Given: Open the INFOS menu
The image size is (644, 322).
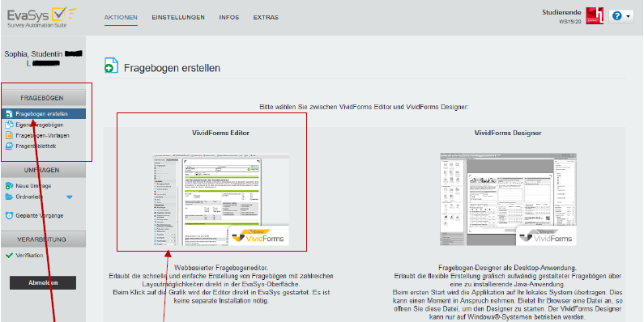Looking at the screenshot, I should pyautogui.click(x=229, y=17).
